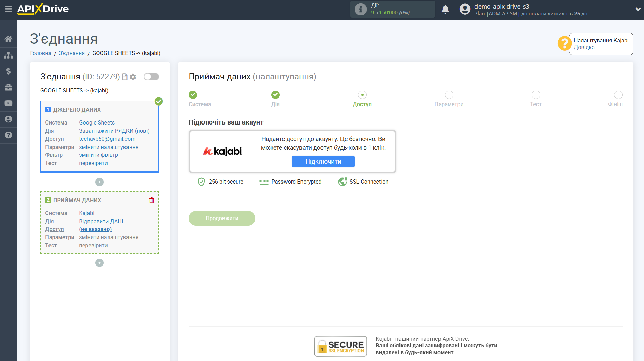Click the notifications bell icon
The width and height of the screenshot is (644, 361).
click(445, 9)
